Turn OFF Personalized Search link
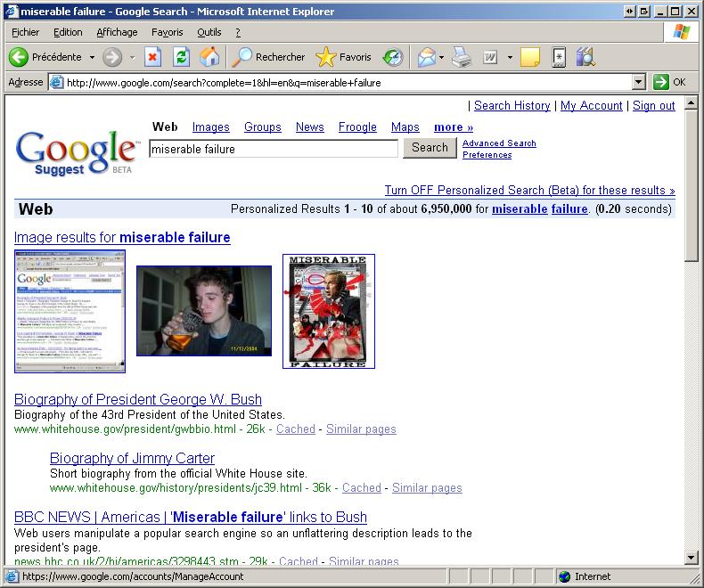 [530, 191]
